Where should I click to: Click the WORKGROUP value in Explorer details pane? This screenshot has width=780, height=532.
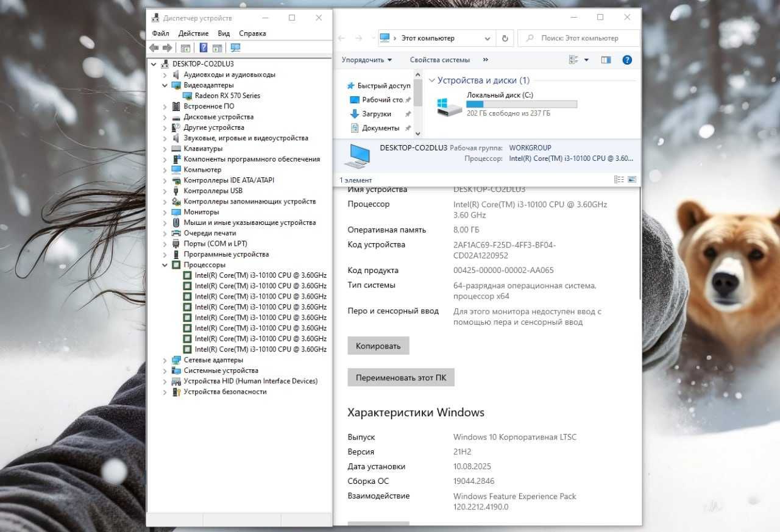(530, 148)
